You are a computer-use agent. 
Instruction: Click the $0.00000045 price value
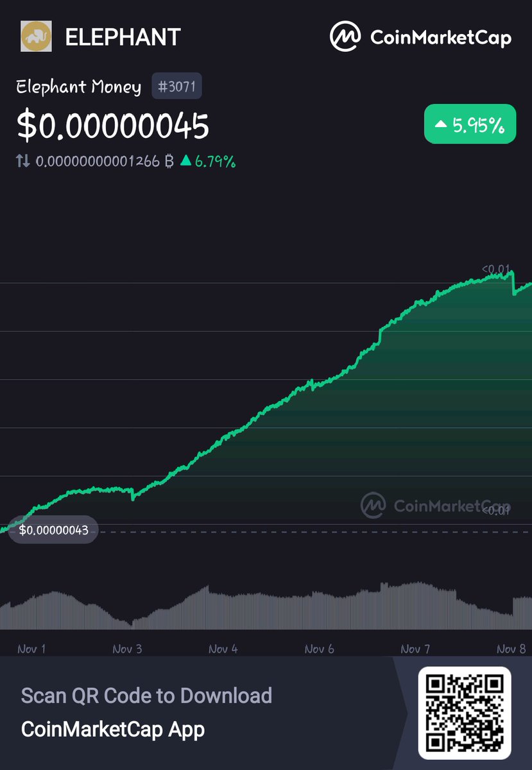click(113, 125)
